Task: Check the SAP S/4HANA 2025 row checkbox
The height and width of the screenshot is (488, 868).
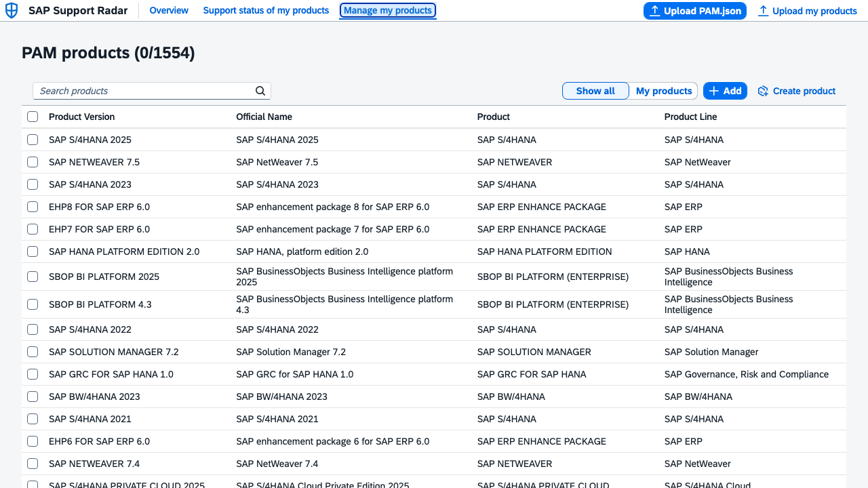Action: coord(33,140)
